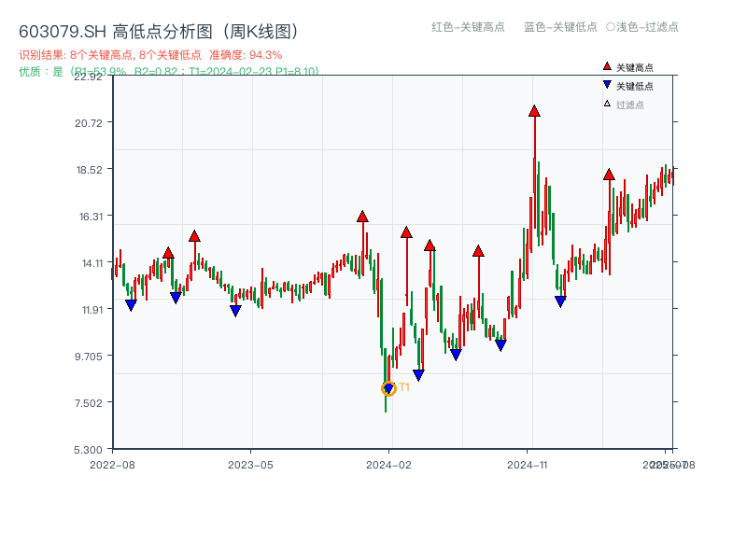
Task: Click the 11.91 y-axis label
Action: point(92,310)
